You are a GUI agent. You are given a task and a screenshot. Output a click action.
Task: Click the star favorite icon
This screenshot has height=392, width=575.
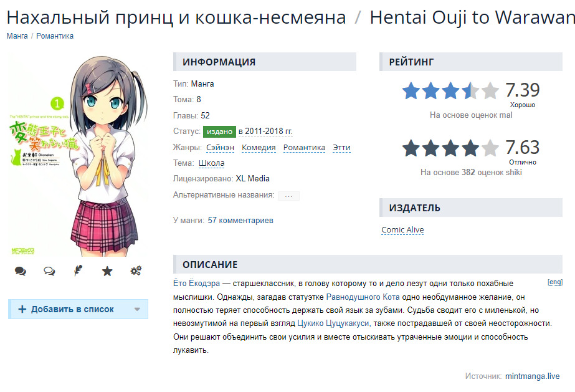click(x=107, y=271)
